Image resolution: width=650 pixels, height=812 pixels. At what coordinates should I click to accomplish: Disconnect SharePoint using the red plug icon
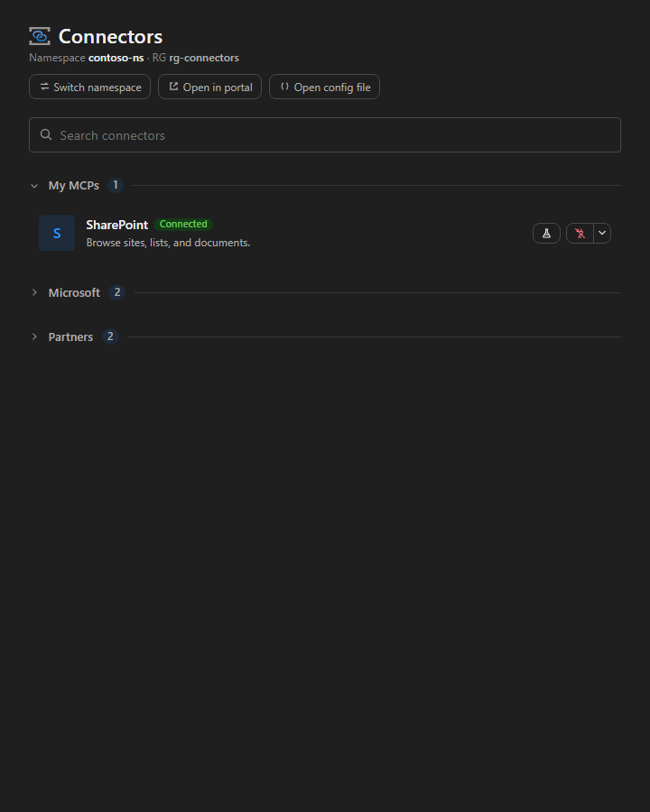click(580, 233)
